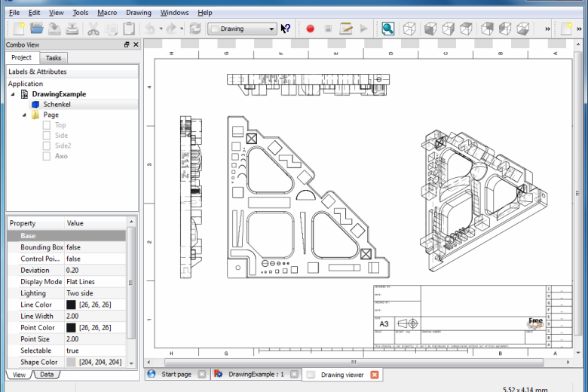This screenshot has height=392, width=588.
Task: Click the Point Color black swatch
Action: [x=71, y=327]
